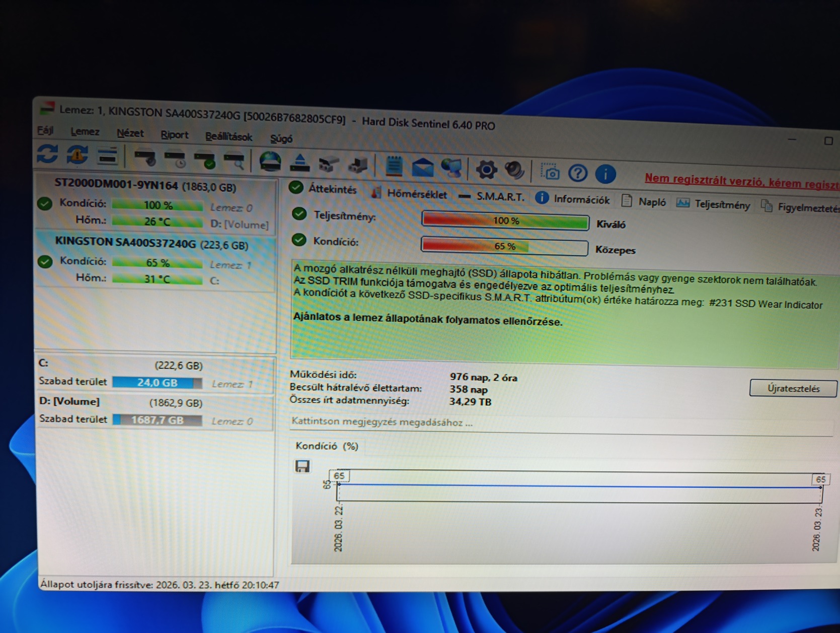Image resolution: width=840 pixels, height=633 pixels.
Task: Select the D: [Volume] entry
Action: coord(155,411)
